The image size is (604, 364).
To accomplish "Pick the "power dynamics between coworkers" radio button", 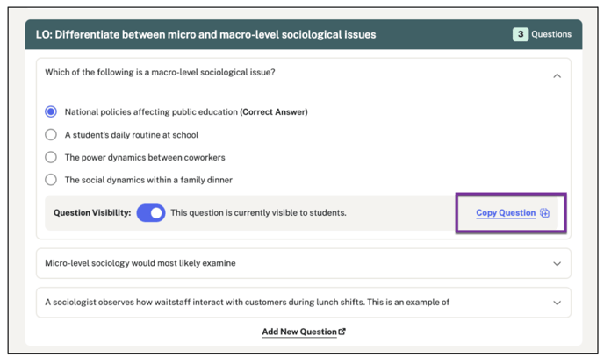I will pyautogui.click(x=51, y=158).
